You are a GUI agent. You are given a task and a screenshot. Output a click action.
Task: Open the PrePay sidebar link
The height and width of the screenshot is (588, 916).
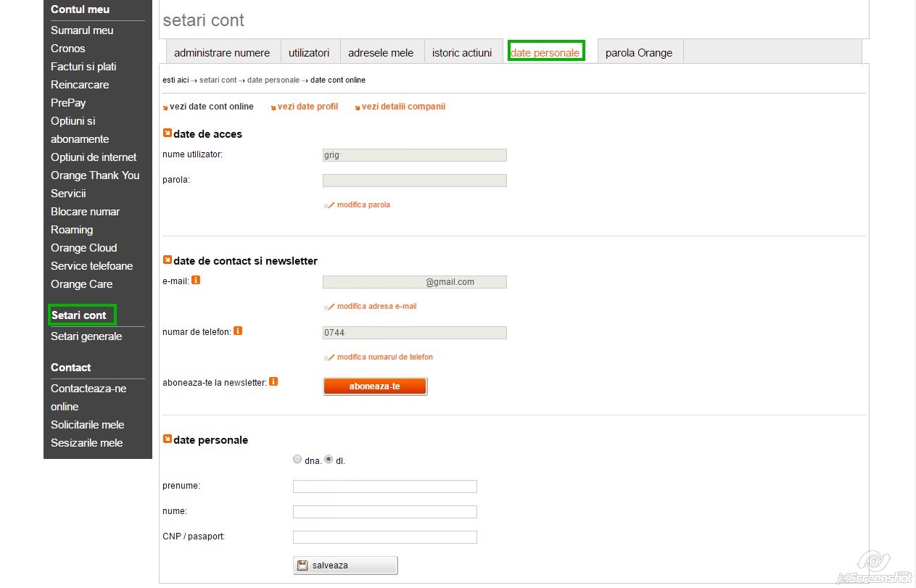pos(68,103)
